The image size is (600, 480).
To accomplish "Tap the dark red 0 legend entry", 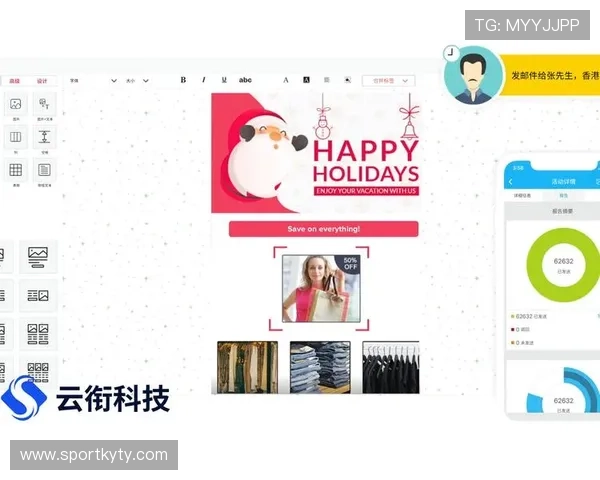I will pos(520,330).
